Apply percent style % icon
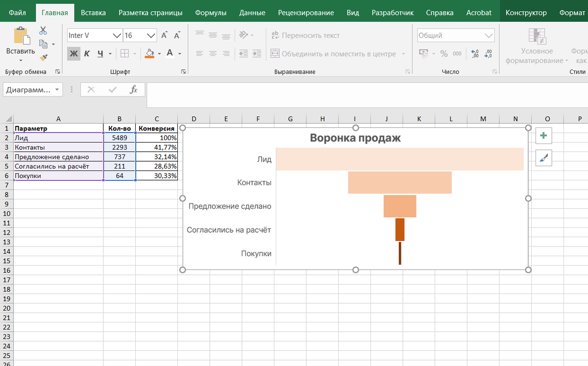The width and height of the screenshot is (588, 366). [444, 53]
